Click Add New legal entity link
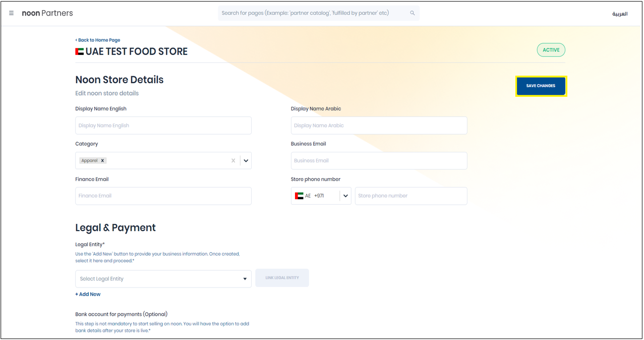644x340 pixels. (x=88, y=294)
